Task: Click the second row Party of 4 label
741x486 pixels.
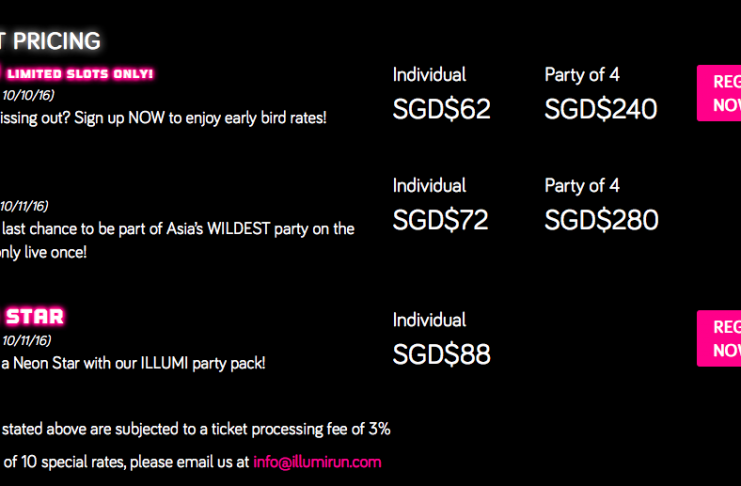Action: (x=582, y=186)
